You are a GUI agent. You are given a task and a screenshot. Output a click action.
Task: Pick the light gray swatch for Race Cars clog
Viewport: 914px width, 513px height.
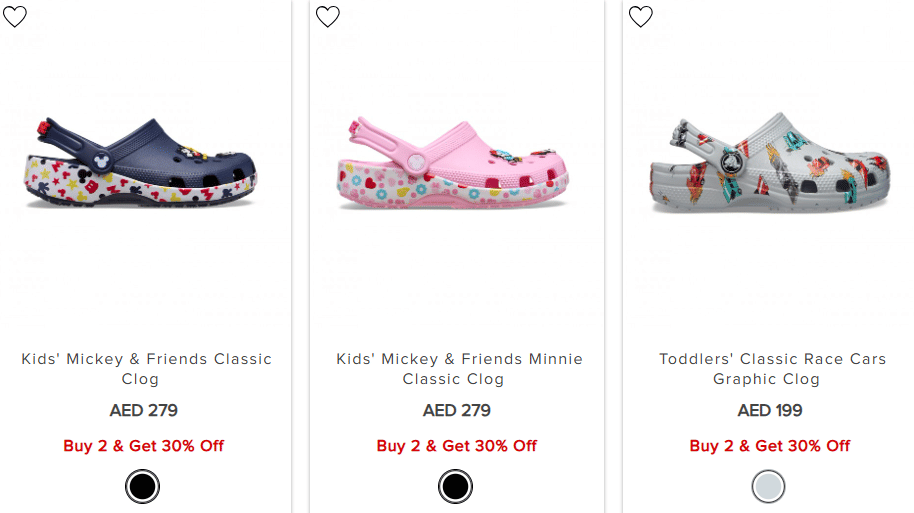tap(769, 487)
